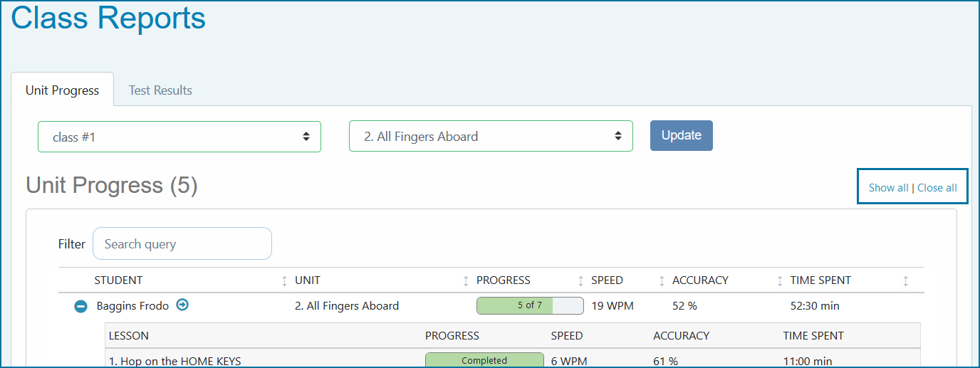Screen dimensions: 980x368
Task: Click the Search query filter field
Action: [182, 244]
